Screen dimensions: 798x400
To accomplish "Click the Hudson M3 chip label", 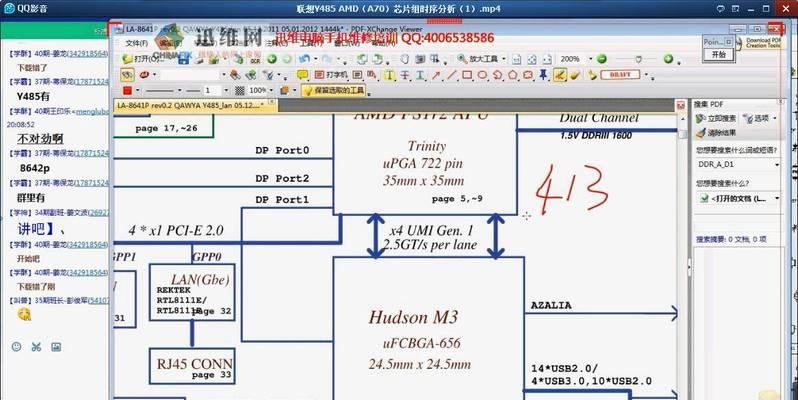I will (413, 317).
